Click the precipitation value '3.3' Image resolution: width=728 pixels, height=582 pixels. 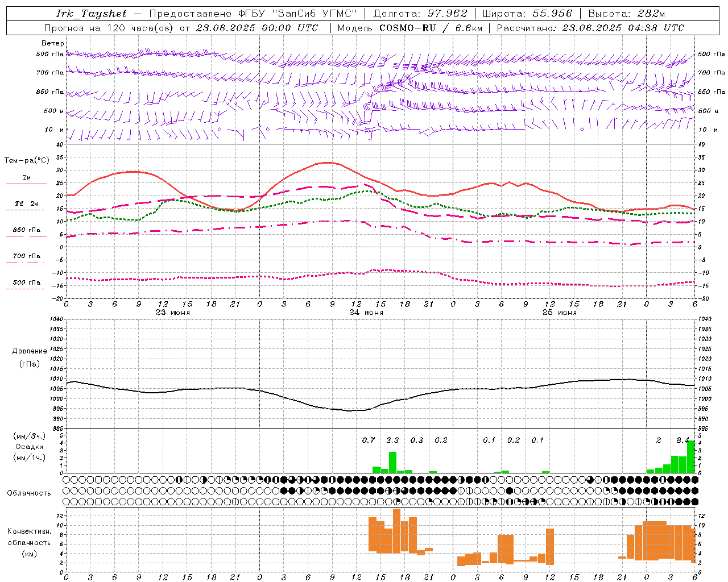coord(392,440)
